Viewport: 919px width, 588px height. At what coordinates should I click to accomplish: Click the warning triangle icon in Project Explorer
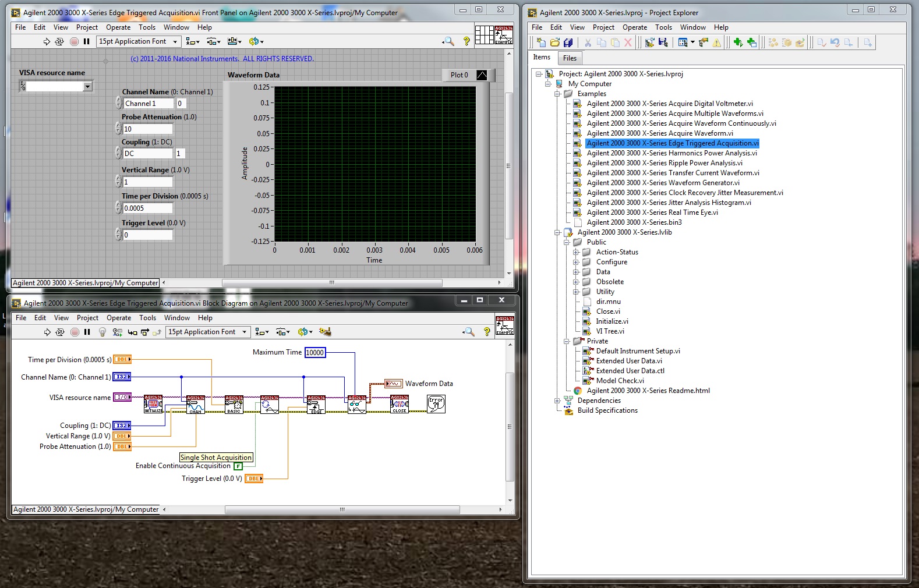pyautogui.click(x=716, y=42)
